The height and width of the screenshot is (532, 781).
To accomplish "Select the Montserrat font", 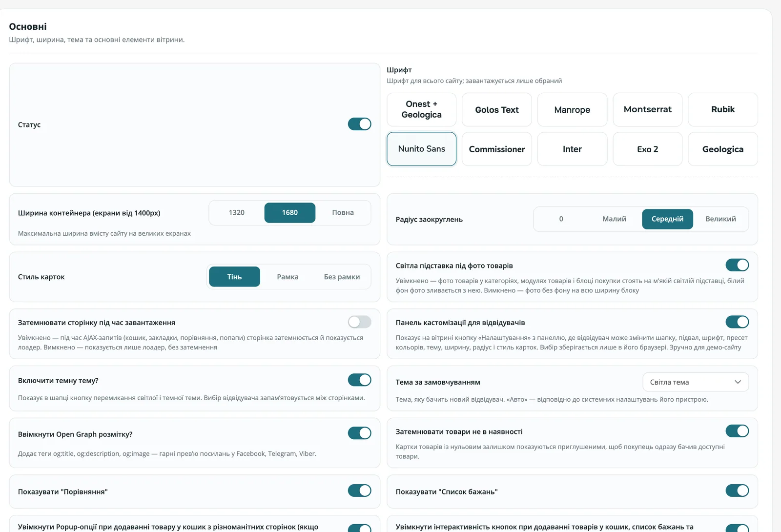I will pyautogui.click(x=648, y=109).
